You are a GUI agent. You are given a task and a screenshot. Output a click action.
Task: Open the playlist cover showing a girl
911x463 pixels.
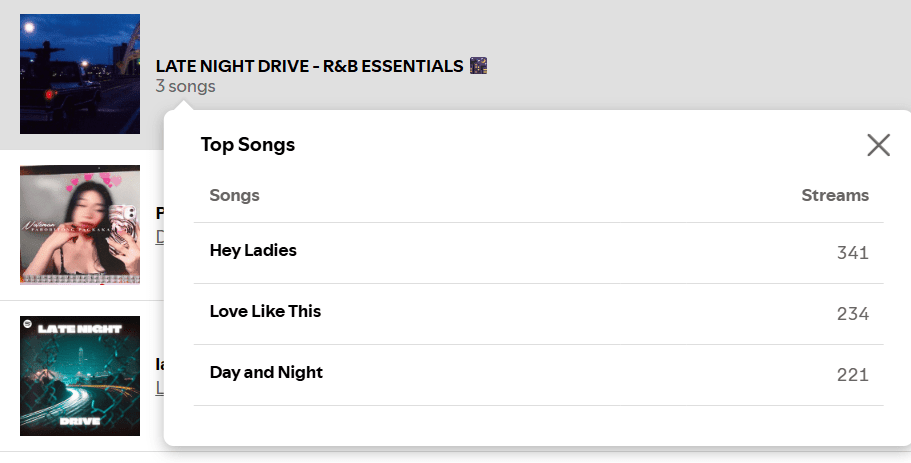tap(80, 224)
